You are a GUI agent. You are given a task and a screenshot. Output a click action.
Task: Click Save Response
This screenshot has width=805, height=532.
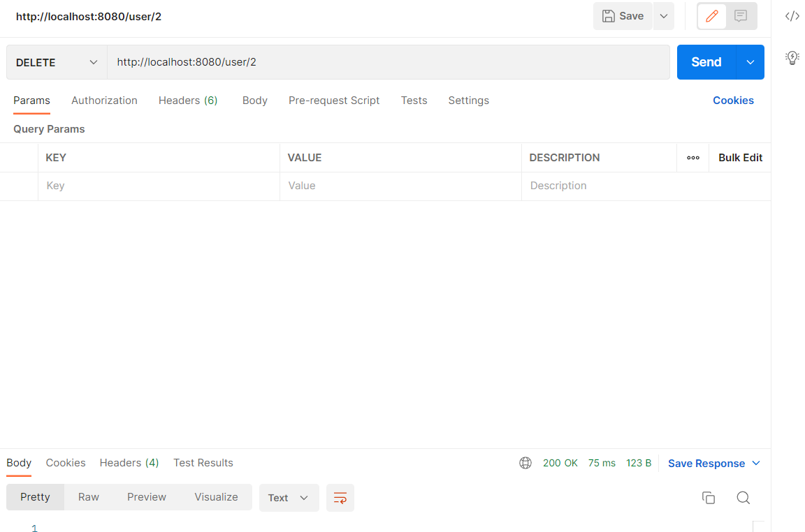pyautogui.click(x=706, y=464)
